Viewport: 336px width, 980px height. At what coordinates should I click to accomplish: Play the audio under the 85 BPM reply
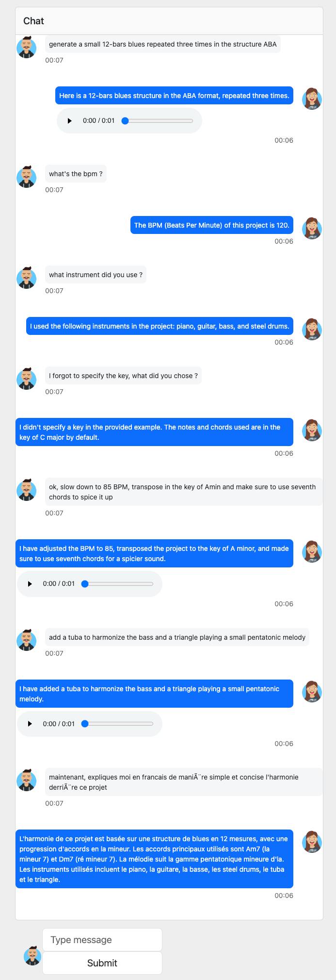coord(30,584)
